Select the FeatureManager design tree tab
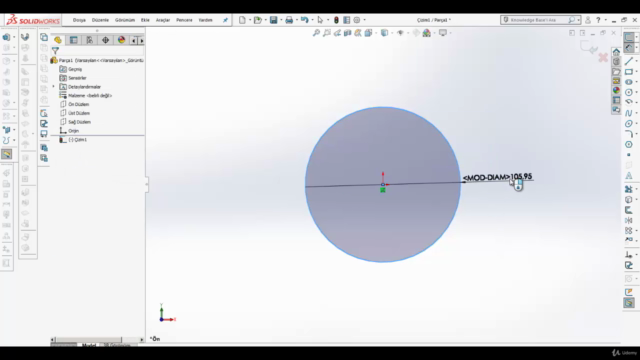The image size is (640, 360). coord(58,40)
